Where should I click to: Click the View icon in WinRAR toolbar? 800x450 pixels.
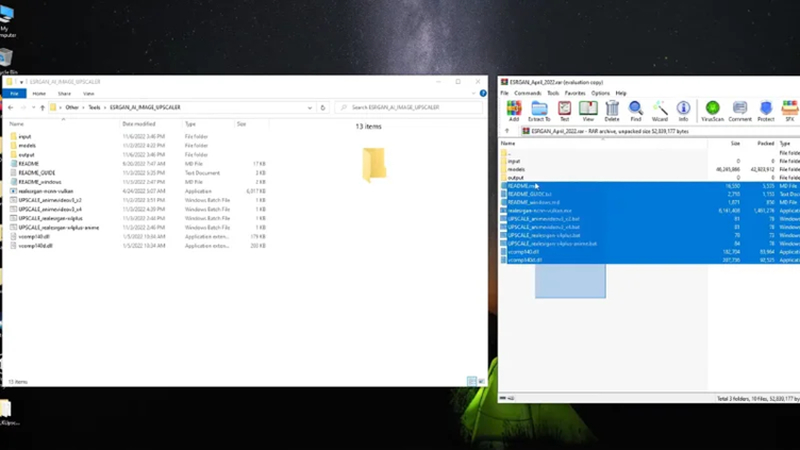pos(588,111)
